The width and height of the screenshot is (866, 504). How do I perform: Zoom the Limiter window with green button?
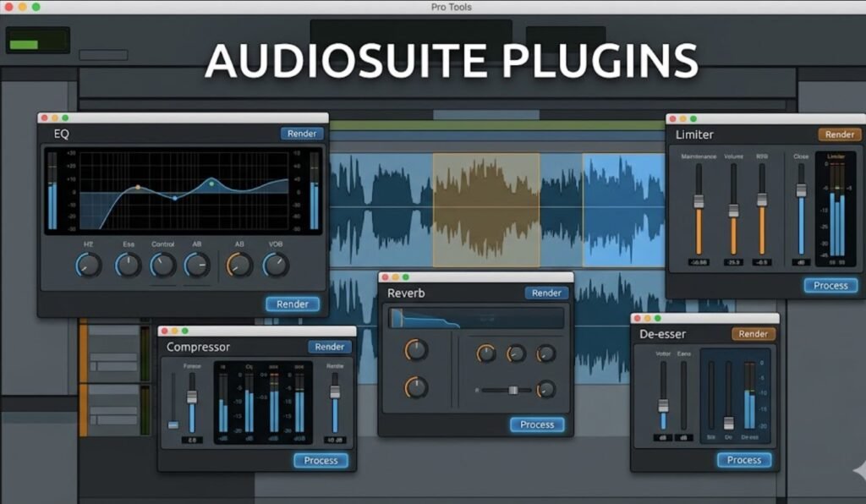point(693,118)
